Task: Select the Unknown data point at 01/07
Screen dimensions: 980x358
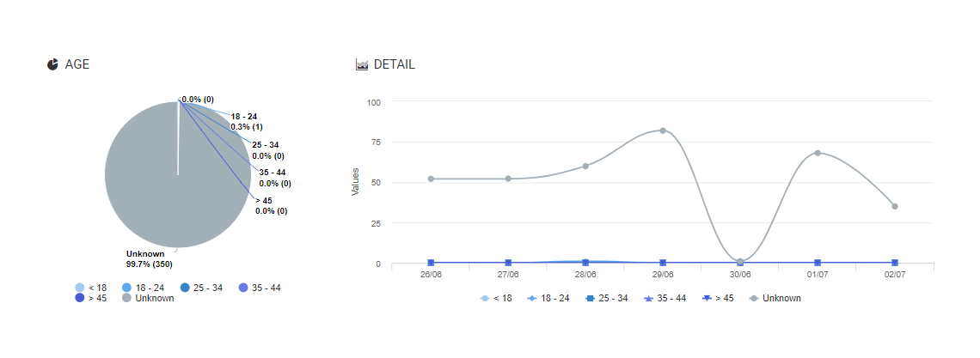Action: point(818,153)
